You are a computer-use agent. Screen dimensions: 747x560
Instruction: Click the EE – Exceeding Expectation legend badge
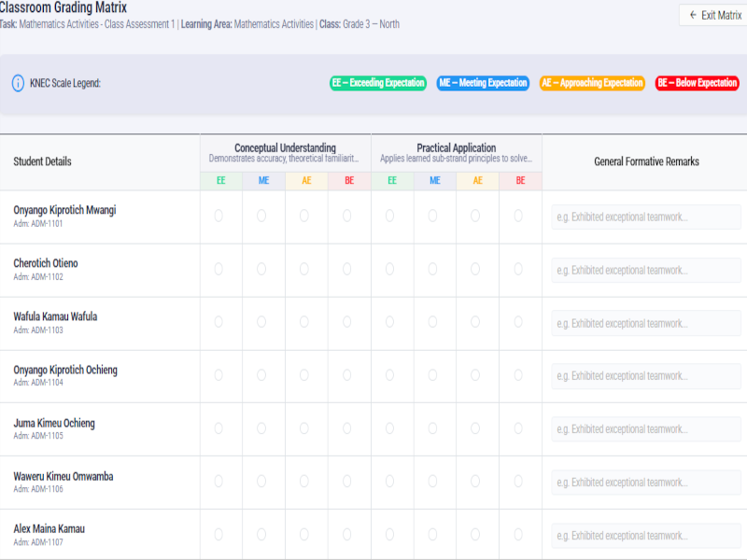378,83
